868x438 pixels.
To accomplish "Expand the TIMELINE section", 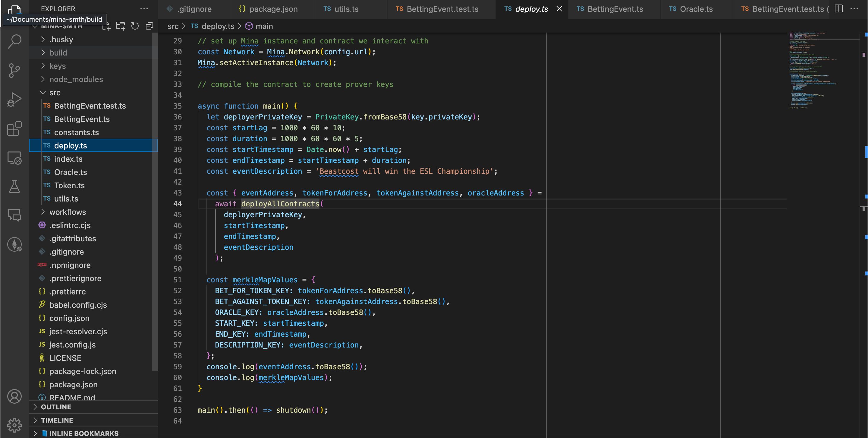I will 94,420.
